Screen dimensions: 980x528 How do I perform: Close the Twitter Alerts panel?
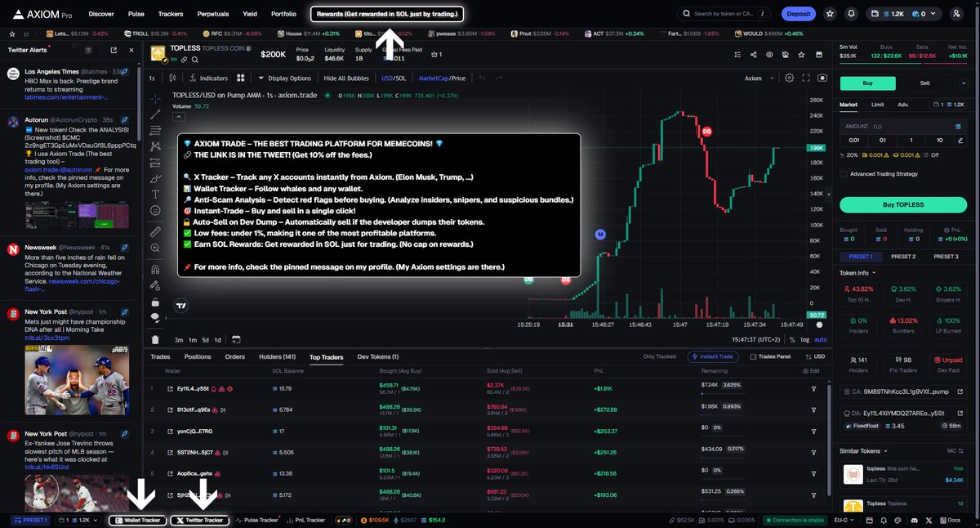click(x=131, y=50)
